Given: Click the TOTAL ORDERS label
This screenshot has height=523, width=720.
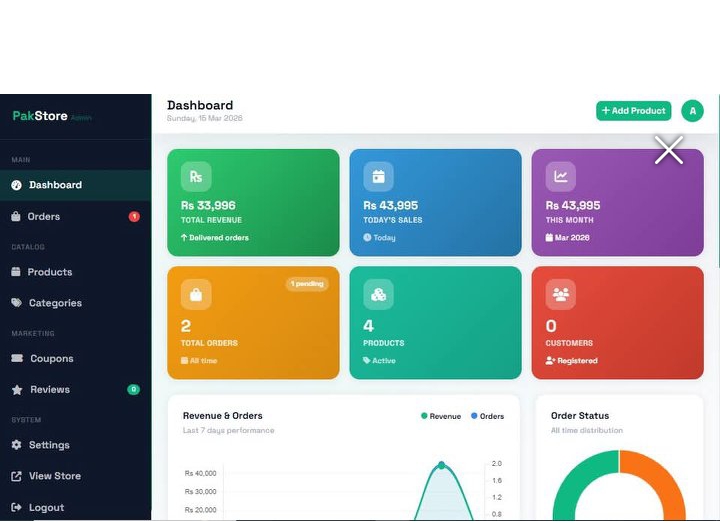Looking at the screenshot, I should tap(209, 343).
